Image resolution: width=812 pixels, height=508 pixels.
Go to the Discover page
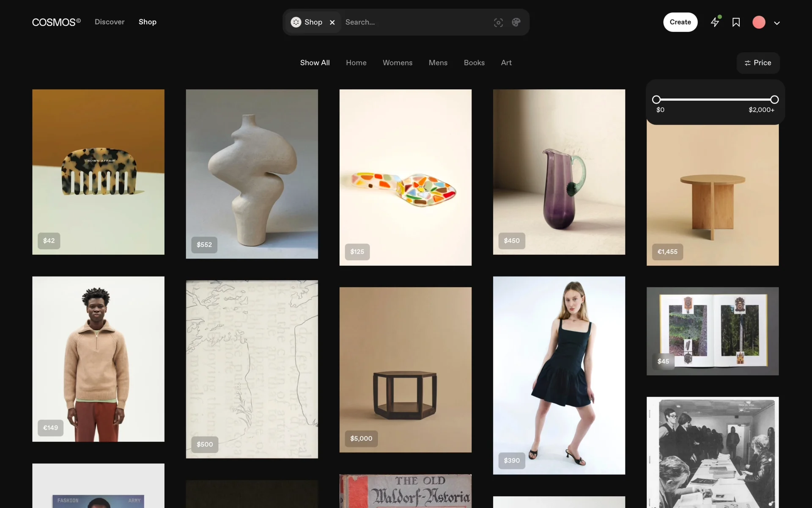[x=110, y=22]
